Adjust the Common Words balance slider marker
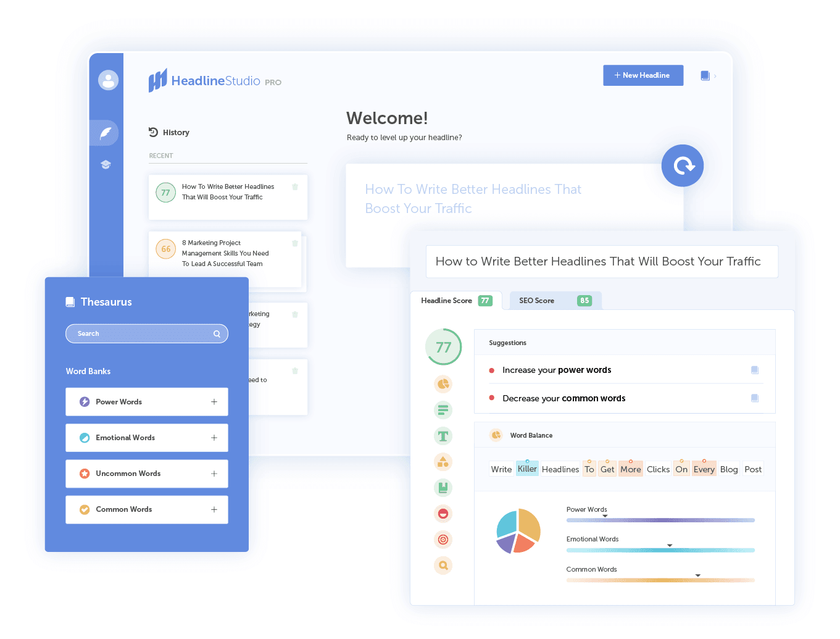The height and width of the screenshot is (639, 840). click(698, 574)
